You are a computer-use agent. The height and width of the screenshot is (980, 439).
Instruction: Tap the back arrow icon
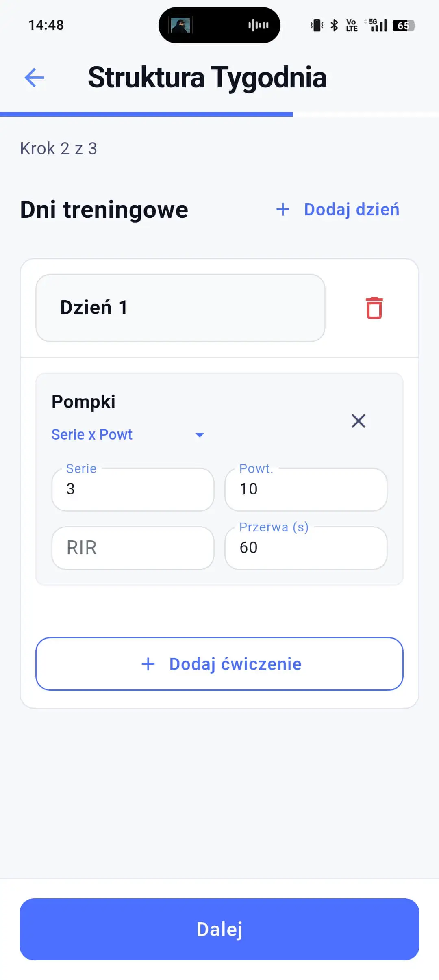pyautogui.click(x=34, y=78)
